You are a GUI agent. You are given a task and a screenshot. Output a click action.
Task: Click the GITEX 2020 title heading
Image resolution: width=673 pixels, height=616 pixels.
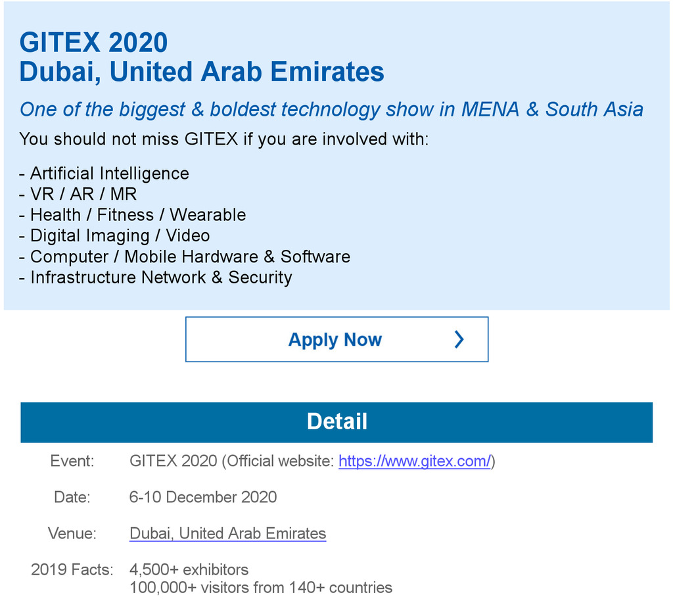click(x=93, y=43)
